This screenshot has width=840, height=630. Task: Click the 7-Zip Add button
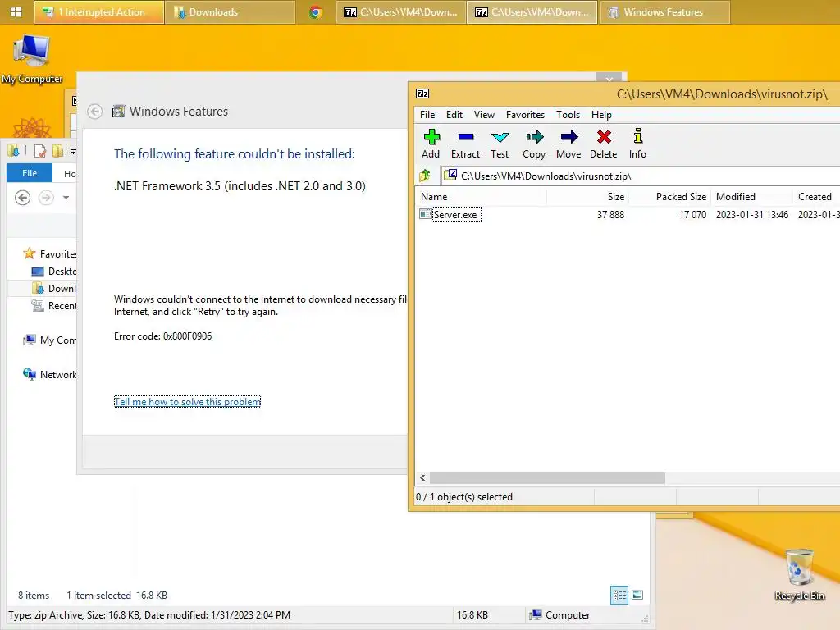431,144
